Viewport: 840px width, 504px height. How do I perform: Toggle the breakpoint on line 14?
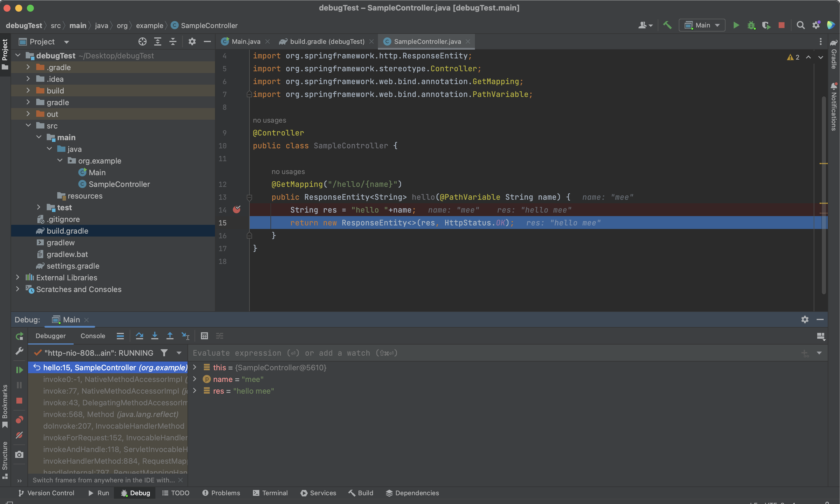237,210
